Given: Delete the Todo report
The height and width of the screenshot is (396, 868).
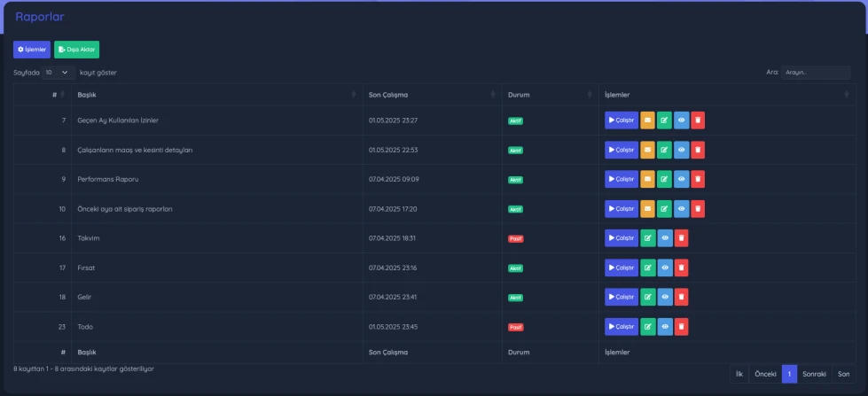Looking at the screenshot, I should (682, 326).
